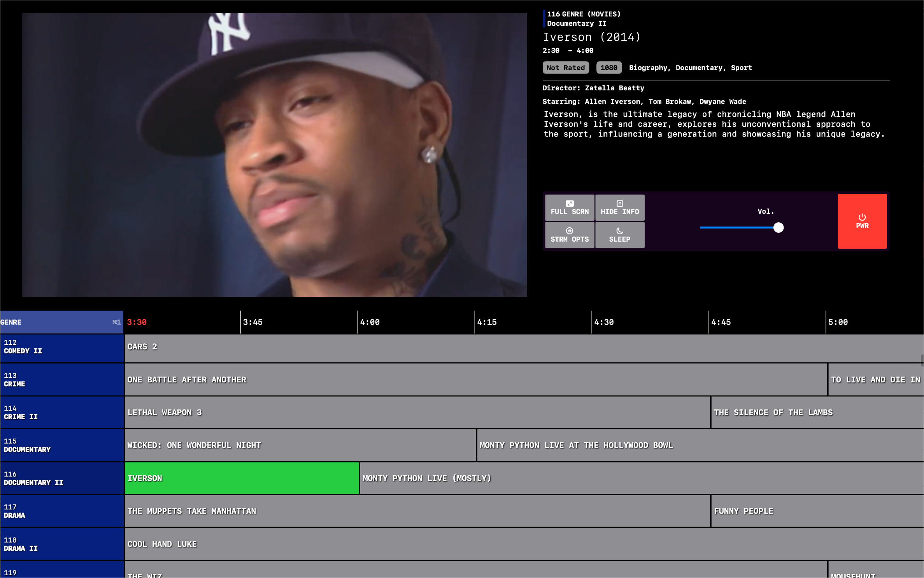Select channel 114 Crime II

62,413
